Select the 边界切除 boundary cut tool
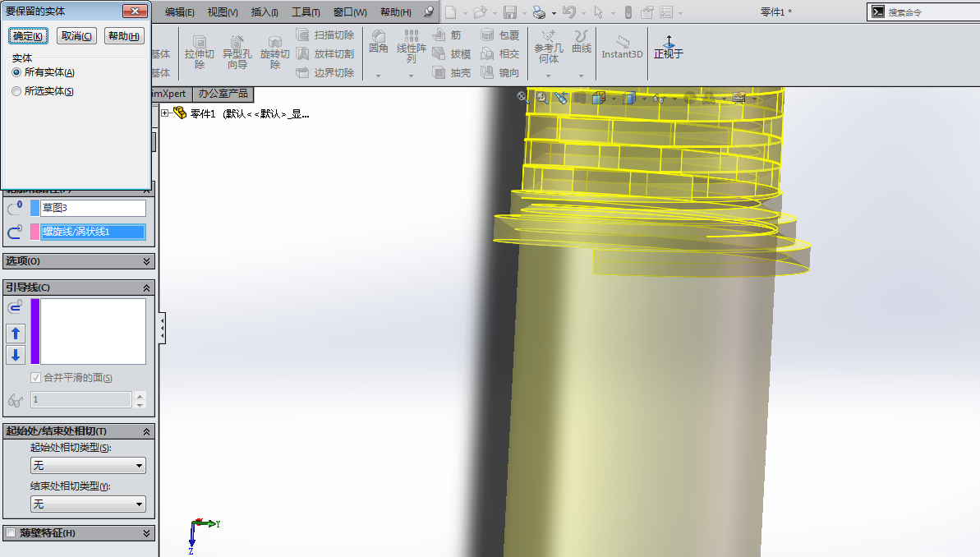The height and width of the screenshot is (557, 980). [325, 72]
